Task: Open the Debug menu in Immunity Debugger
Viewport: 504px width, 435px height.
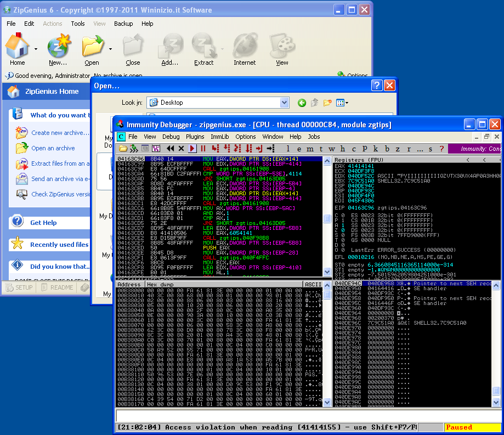Action: 171,137
